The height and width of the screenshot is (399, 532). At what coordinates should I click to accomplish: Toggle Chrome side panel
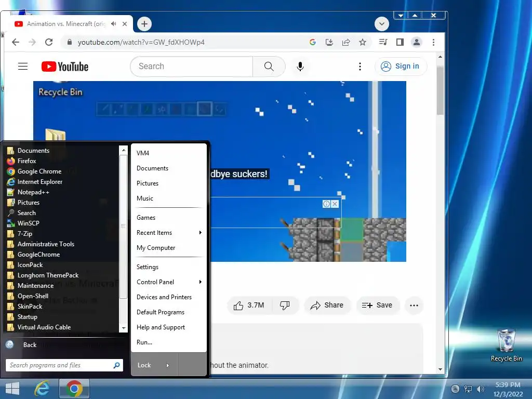(400, 42)
